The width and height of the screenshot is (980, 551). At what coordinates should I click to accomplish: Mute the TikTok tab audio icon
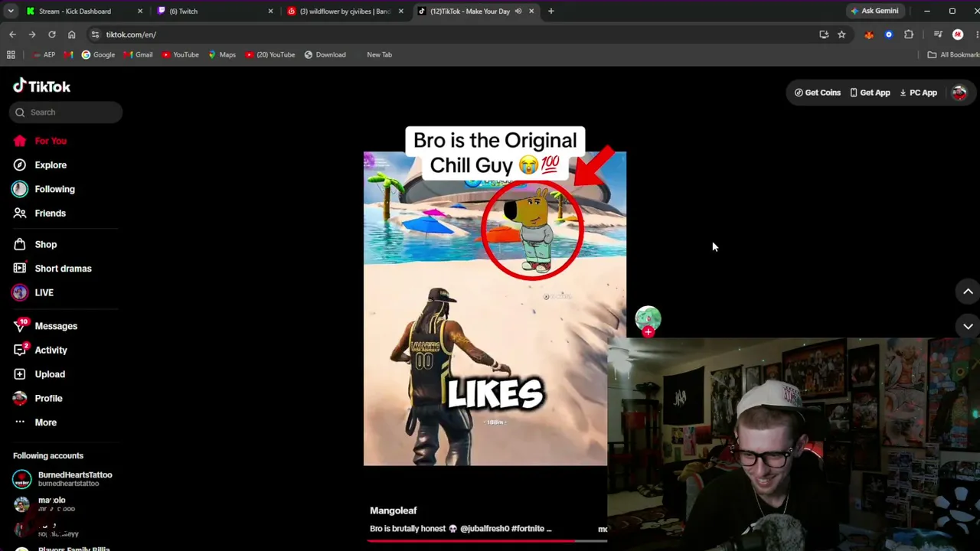518,11
